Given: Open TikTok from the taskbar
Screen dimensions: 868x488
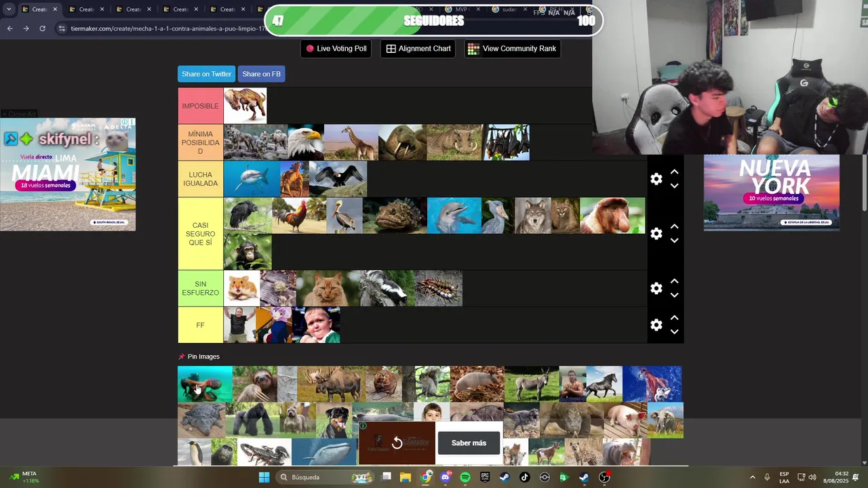Looking at the screenshot, I should coord(524,477).
